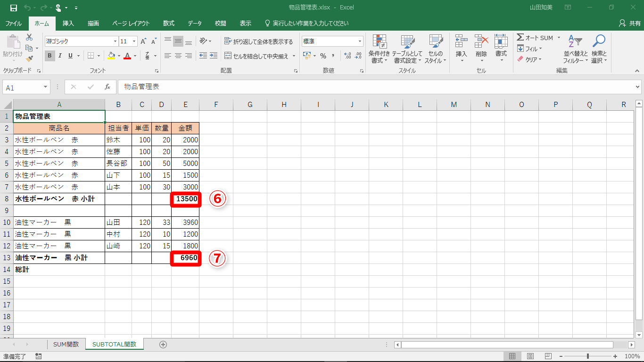Increase font size with the large A icon
Image resolution: width=644 pixels, height=362 pixels.
coord(143,41)
